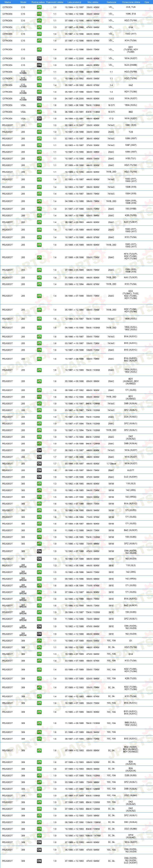The height and width of the screenshot is (868, 153).
Task: Click diesel ON icon in XUD7T row
Action: pos(39,470)
